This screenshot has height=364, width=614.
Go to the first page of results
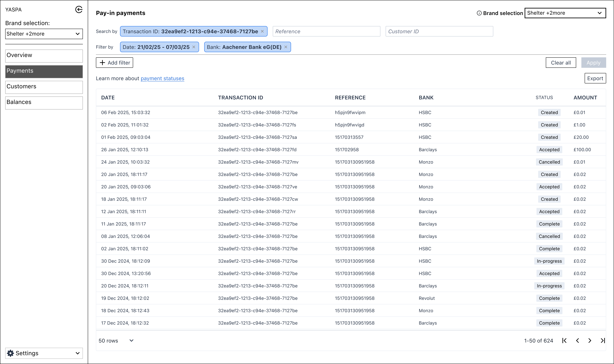[x=564, y=340]
